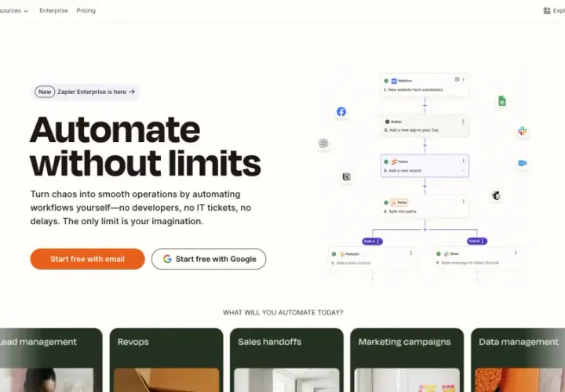The image size is (565, 392).
Task: Click plus between Tables and Paths steps
Action: click(425, 187)
